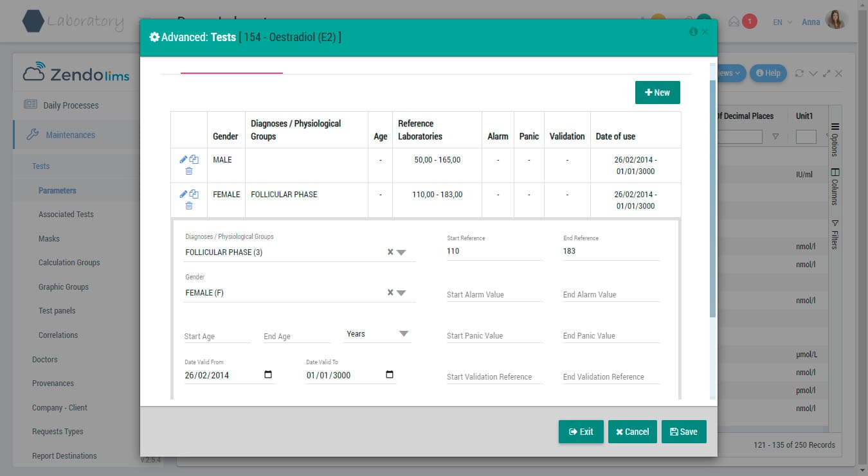Click the dialog vertical scrollbar
This screenshot has width=868, height=476.
click(712, 198)
